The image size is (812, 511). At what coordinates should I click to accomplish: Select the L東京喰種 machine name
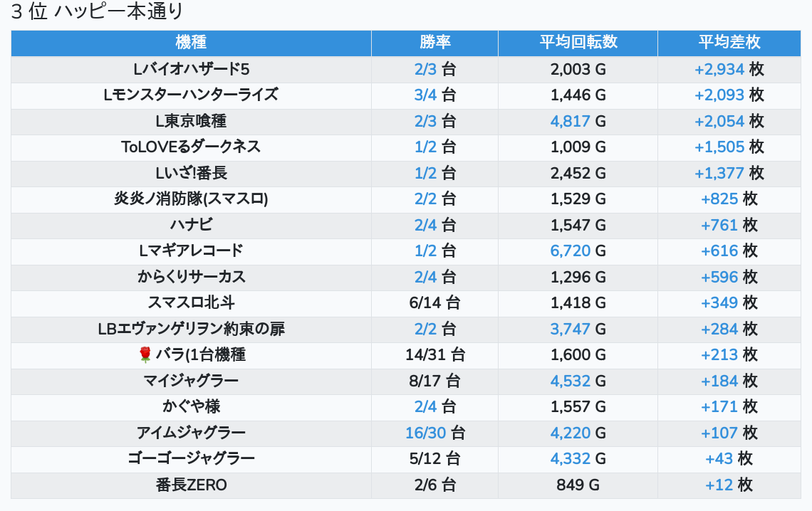(x=191, y=121)
